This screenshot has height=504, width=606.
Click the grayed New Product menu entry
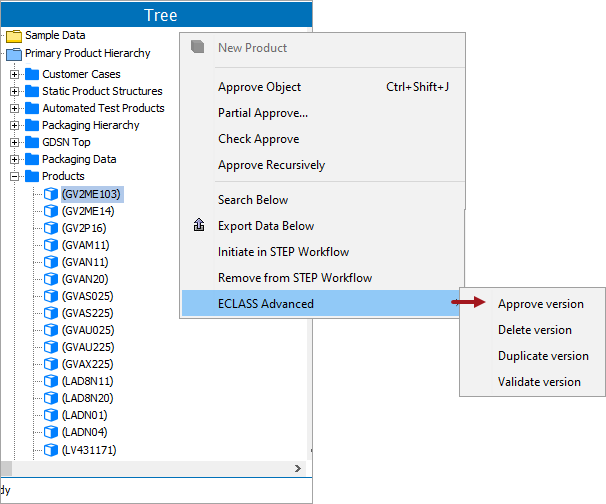(x=322, y=48)
